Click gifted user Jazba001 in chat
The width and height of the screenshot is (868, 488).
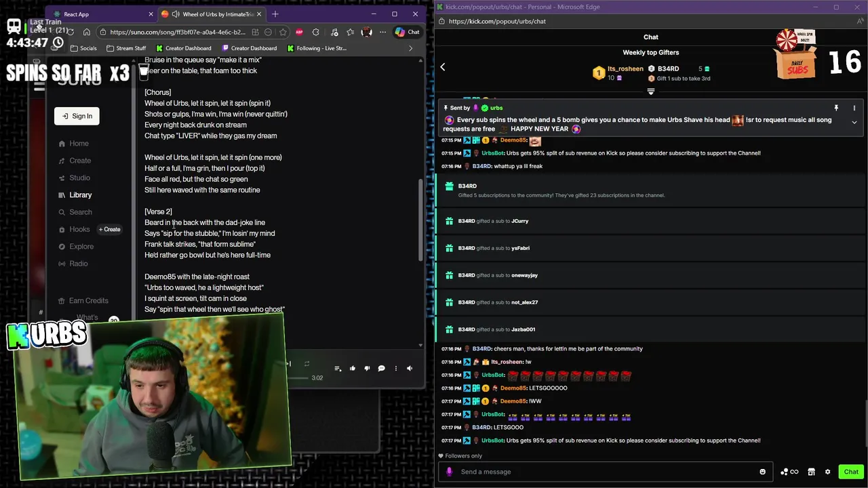click(x=523, y=329)
